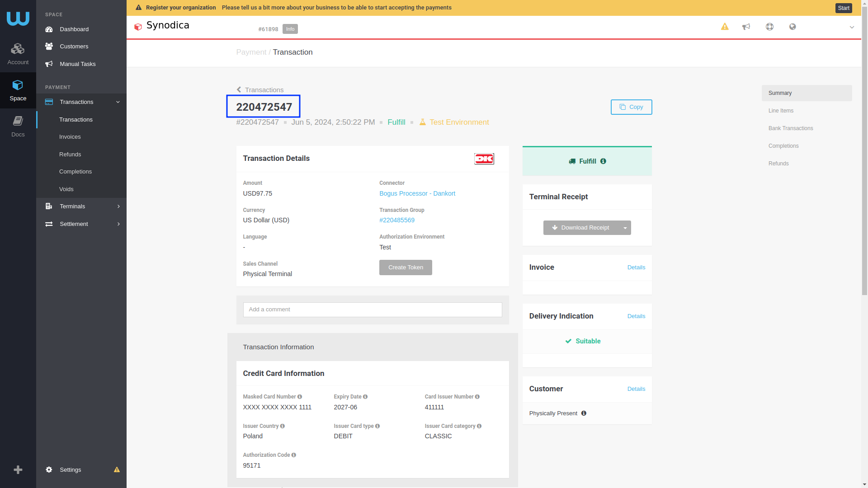Viewport: 868px width, 488px height.
Task: Focus the Add a comment field
Action: point(373,310)
